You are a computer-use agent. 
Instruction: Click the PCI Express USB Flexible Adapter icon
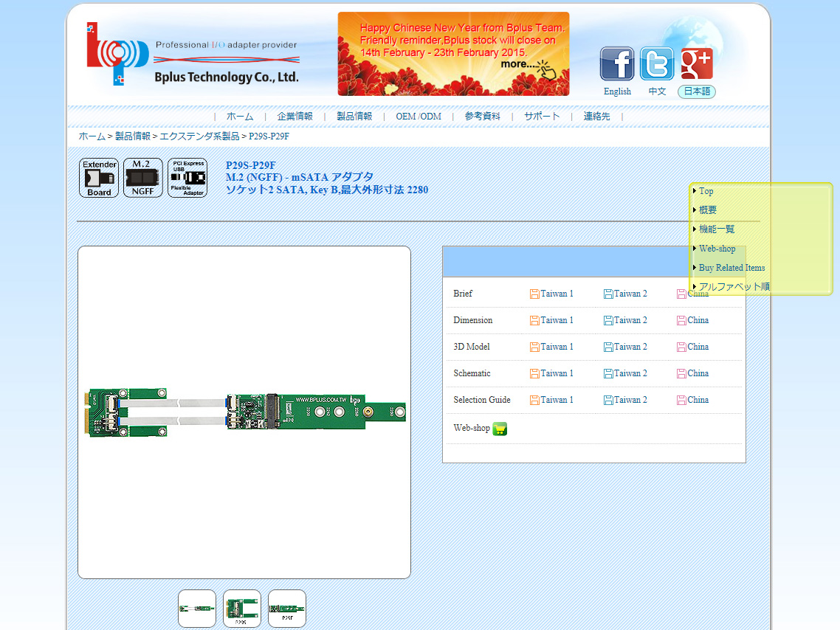[x=187, y=178]
